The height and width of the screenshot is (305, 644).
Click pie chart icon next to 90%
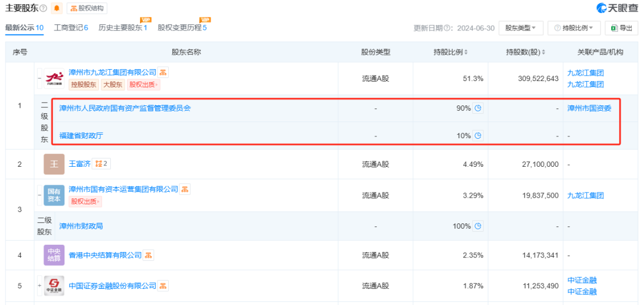pyautogui.click(x=478, y=108)
